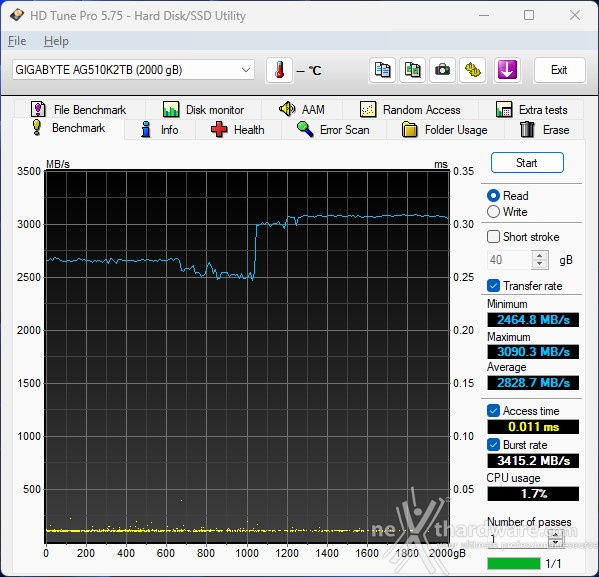Open the Error Scan magnifier tab

tap(333, 130)
